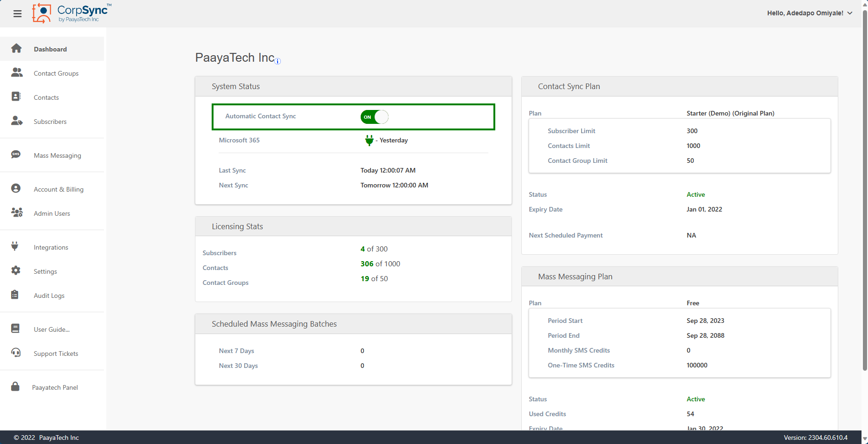Open the Dashboard menu item
868x444 pixels.
tap(50, 49)
